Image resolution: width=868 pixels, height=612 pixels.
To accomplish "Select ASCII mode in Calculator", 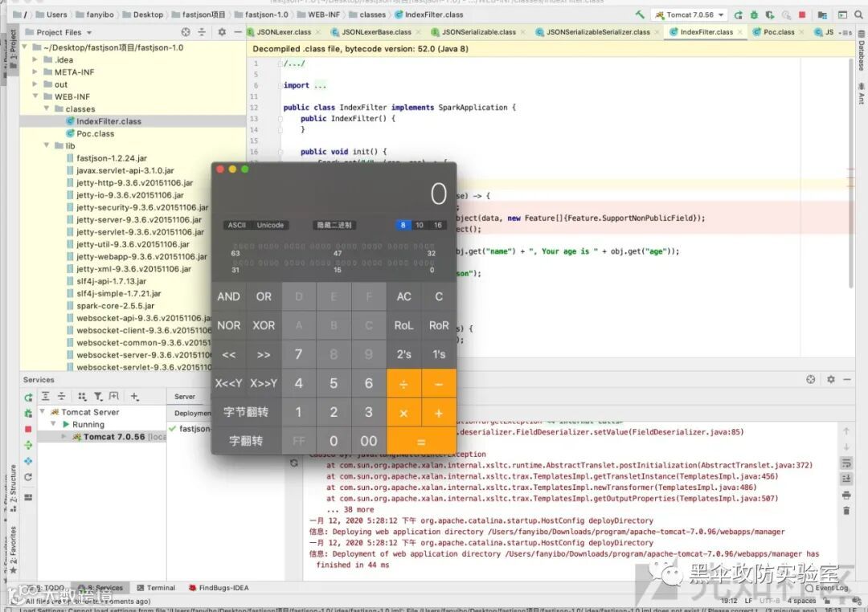I will pos(237,225).
